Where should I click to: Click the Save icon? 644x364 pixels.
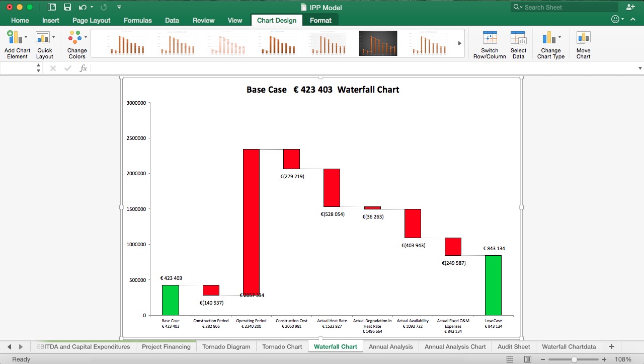click(x=67, y=7)
